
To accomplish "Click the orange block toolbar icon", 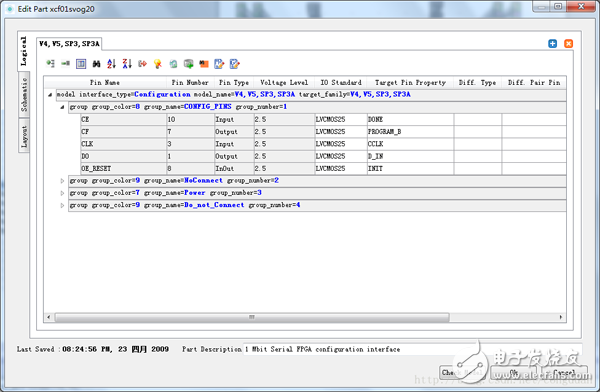I will [204, 64].
